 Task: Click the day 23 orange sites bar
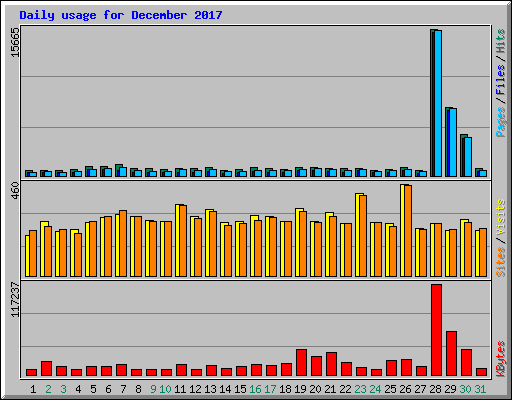(x=363, y=236)
